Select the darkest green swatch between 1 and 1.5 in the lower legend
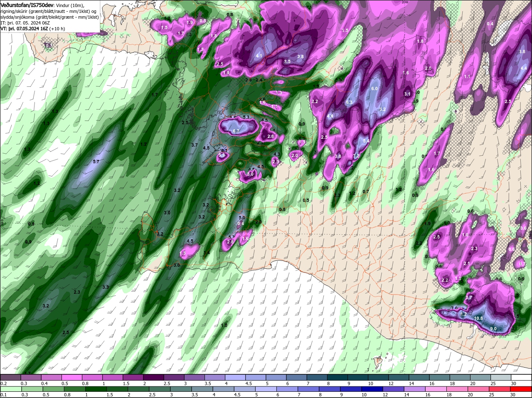 coord(97,389)
